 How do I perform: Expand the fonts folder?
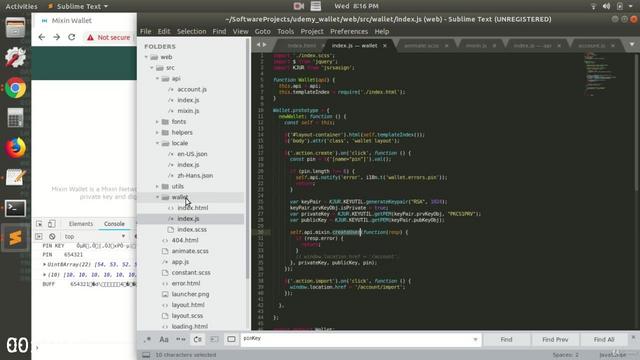[x=157, y=122]
